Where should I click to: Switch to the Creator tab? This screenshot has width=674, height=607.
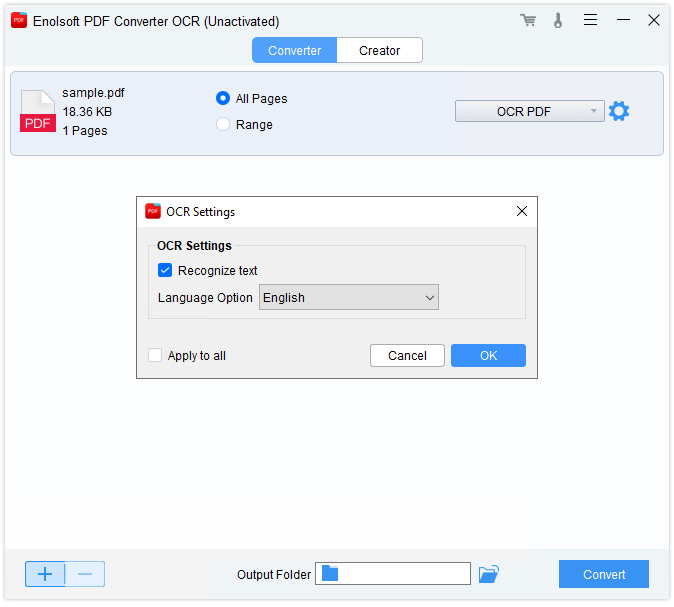(380, 50)
